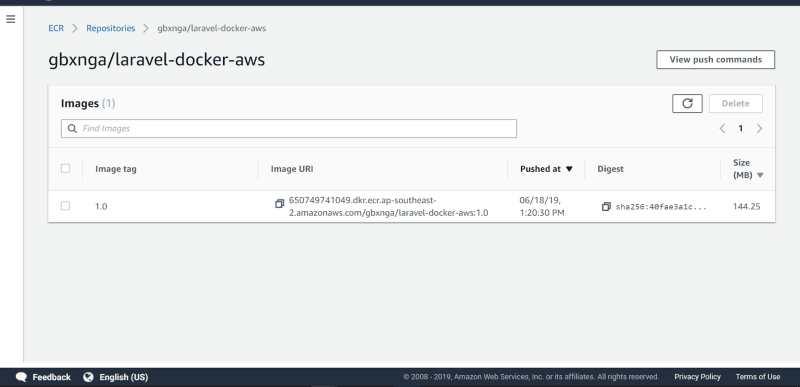Click the Size (MB) column header text
Image resolution: width=800 pixels, height=387 pixels.
(743, 169)
